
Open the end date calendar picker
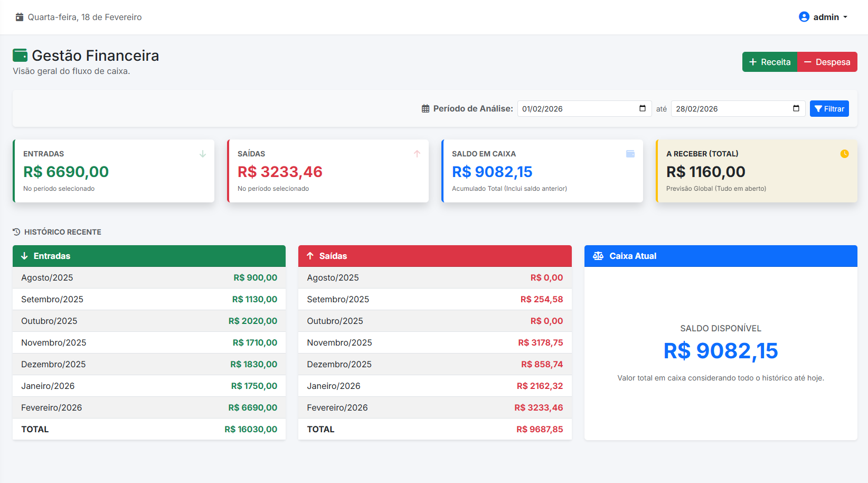tap(796, 108)
